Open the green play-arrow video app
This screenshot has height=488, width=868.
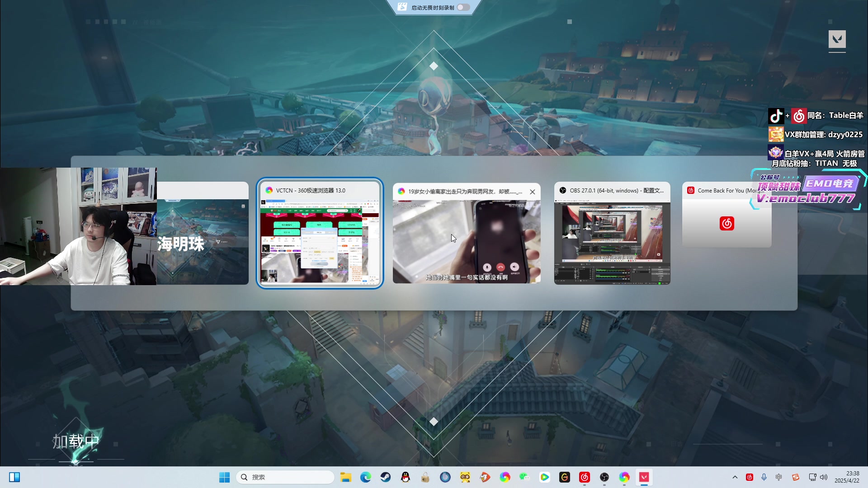(545, 477)
